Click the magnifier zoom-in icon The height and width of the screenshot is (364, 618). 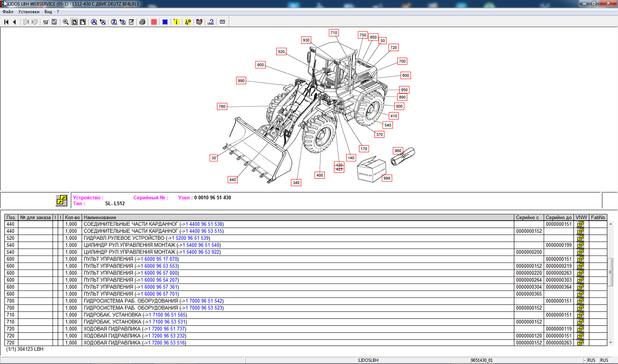[66, 22]
